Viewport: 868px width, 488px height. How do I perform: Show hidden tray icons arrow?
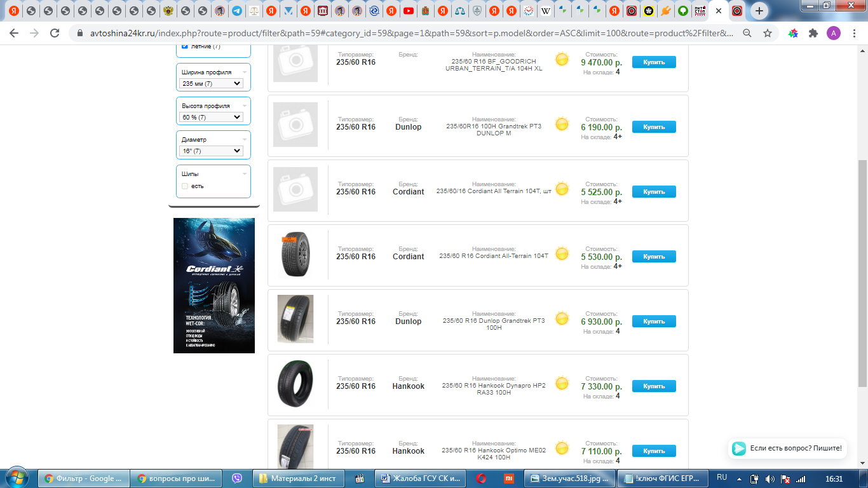click(740, 478)
